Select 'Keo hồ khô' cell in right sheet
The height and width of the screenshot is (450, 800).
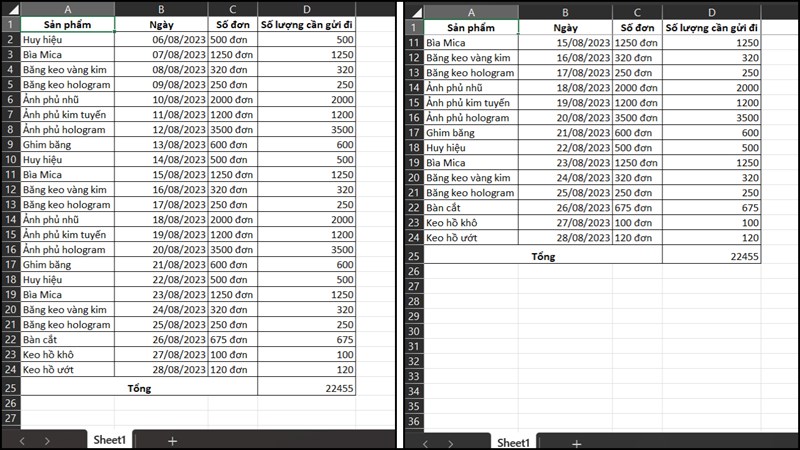point(471,222)
